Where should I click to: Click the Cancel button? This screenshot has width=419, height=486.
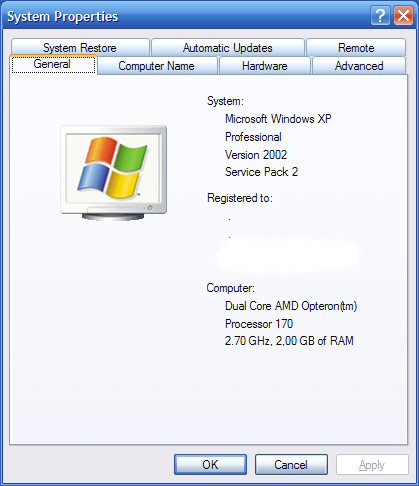pyautogui.click(x=291, y=464)
